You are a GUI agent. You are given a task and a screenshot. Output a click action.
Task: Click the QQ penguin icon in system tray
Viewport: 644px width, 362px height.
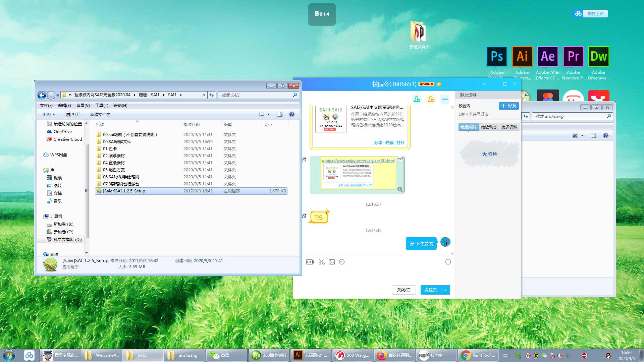tap(608, 356)
